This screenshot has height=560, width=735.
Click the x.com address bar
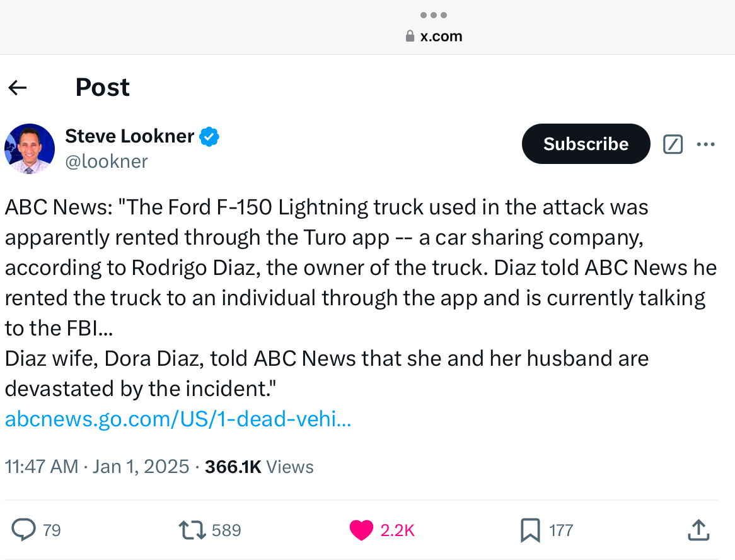click(434, 36)
